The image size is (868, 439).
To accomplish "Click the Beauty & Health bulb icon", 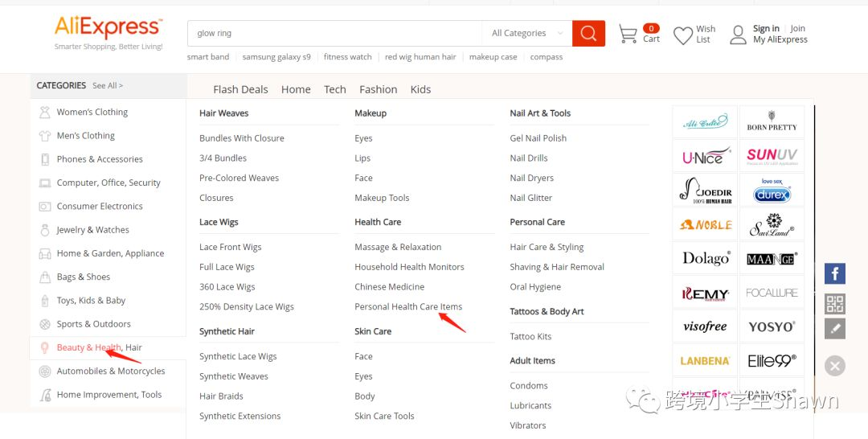I will coord(45,347).
